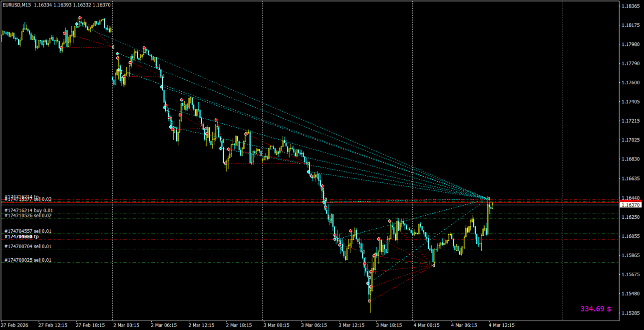Click the 334.69 $ profit label
Screen dimensions: 644x330
(596, 309)
